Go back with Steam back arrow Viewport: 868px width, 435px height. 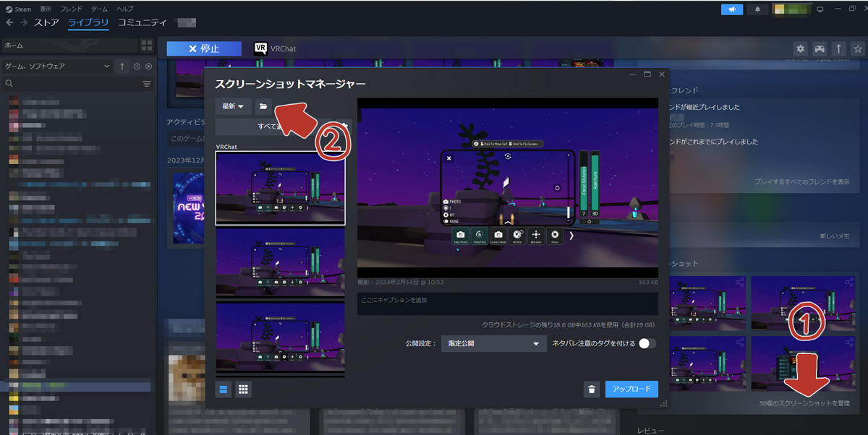[9, 22]
